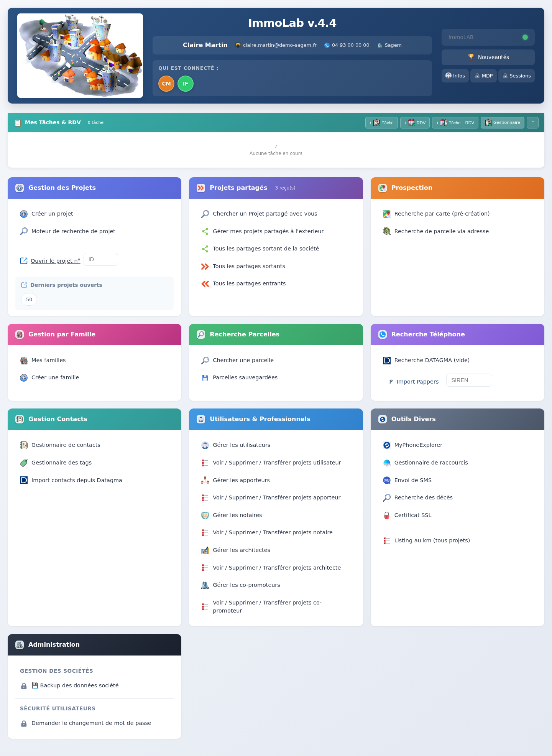The width and height of the screenshot is (552, 756).
Task: Click the Certificat SSL lock icon
Action: coord(387,516)
